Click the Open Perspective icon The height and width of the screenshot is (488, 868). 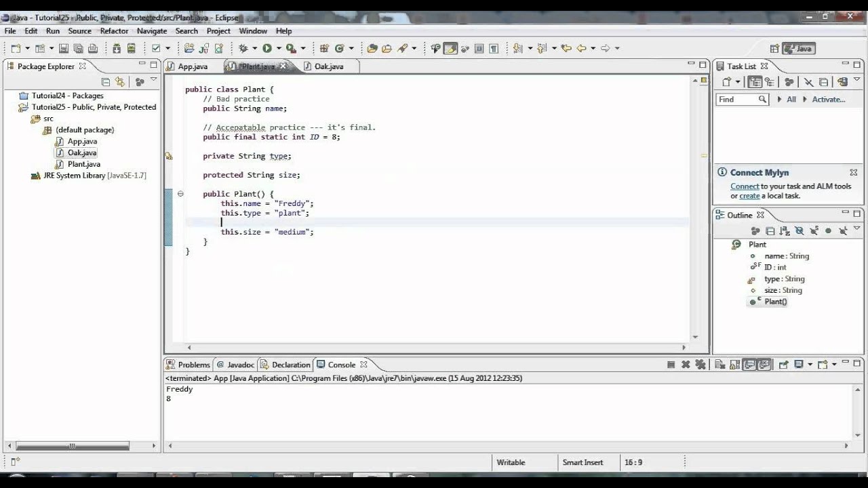coord(774,48)
